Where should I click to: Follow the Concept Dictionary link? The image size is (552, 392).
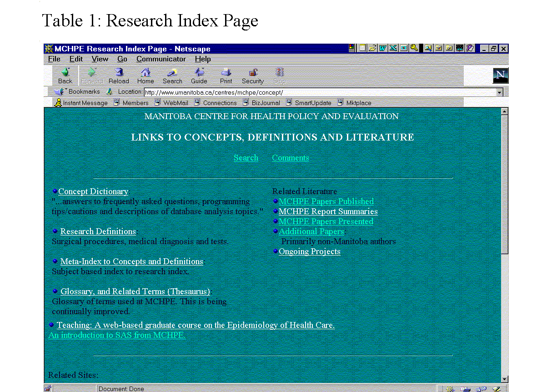coord(93,191)
